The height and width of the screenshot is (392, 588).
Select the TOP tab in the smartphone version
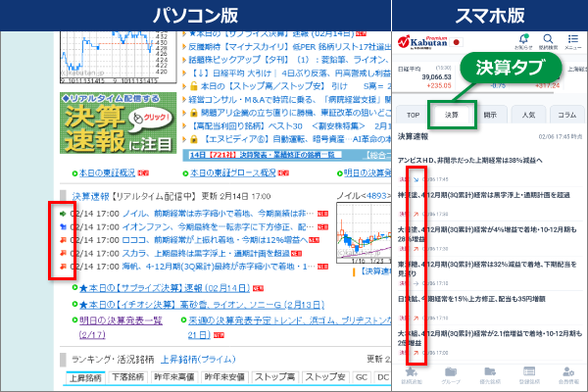(x=413, y=115)
